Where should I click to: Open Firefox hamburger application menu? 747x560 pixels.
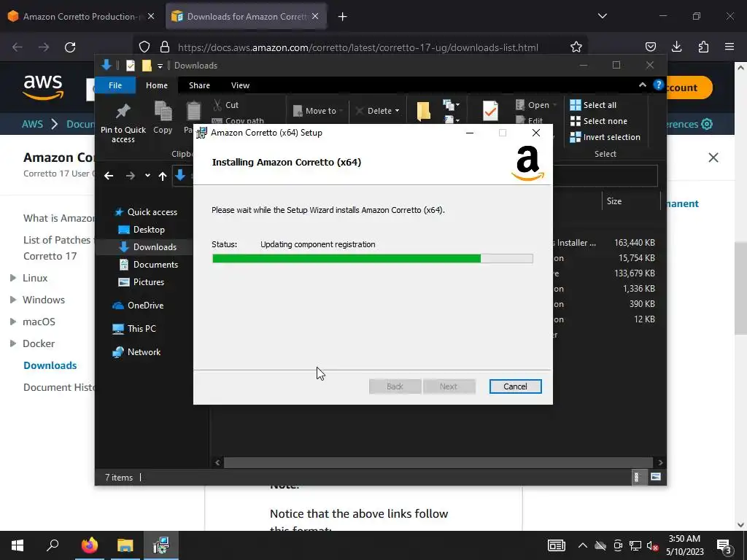click(x=729, y=47)
